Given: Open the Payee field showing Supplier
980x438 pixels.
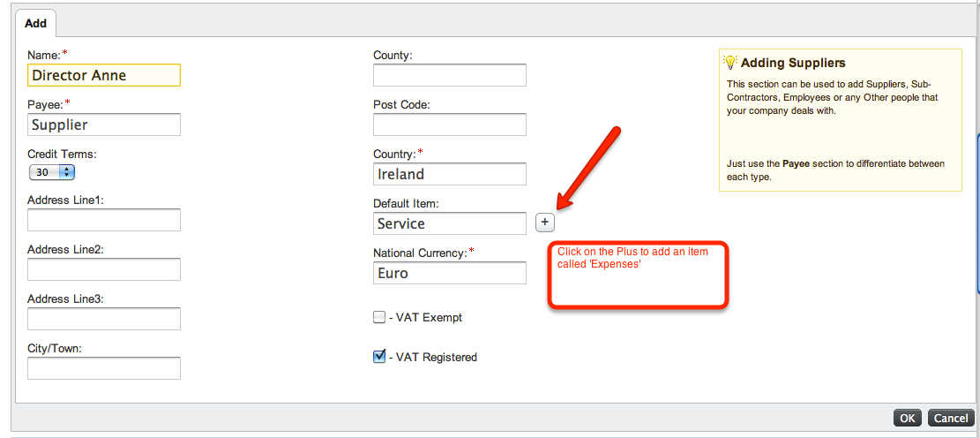Looking at the screenshot, I should pos(104,125).
